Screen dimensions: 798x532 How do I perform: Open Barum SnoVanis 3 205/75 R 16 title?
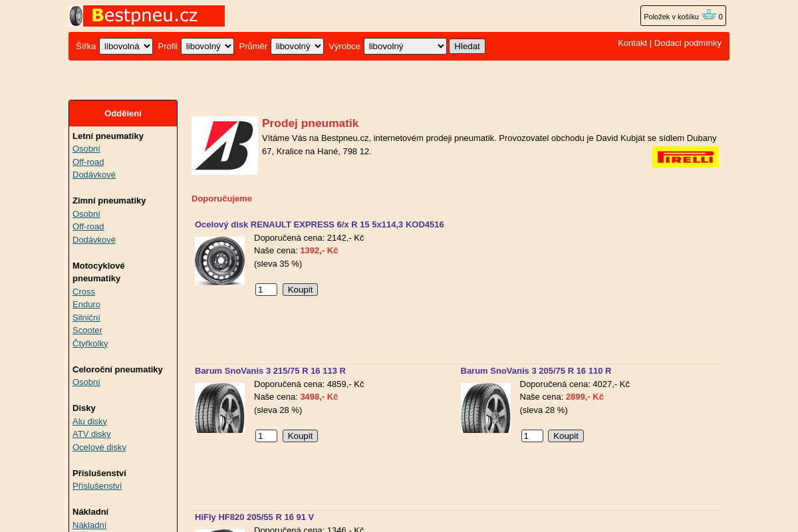pyautogui.click(x=536, y=371)
